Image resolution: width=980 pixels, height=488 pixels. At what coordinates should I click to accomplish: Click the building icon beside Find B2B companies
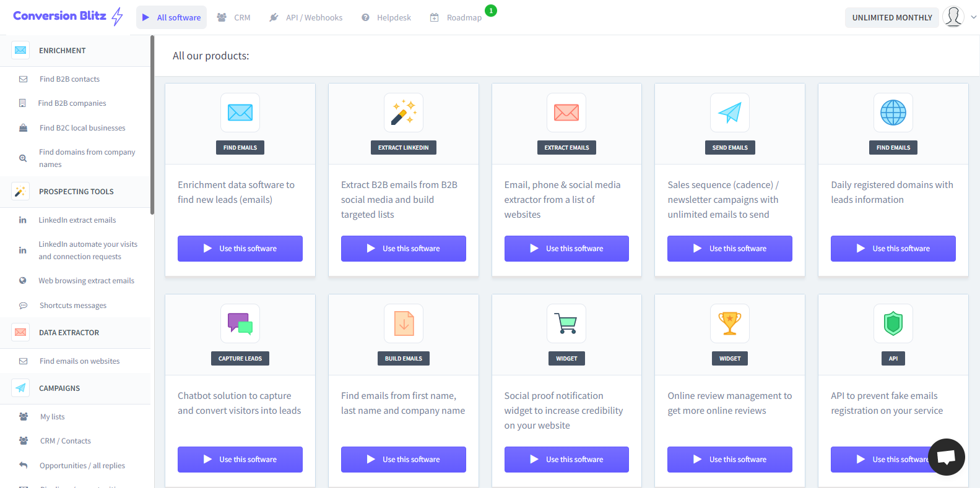[23, 103]
